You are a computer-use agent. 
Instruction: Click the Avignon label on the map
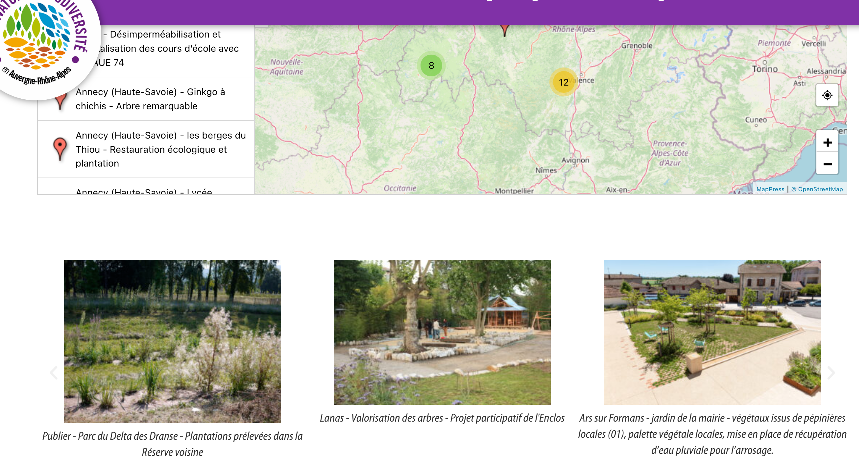pyautogui.click(x=575, y=160)
